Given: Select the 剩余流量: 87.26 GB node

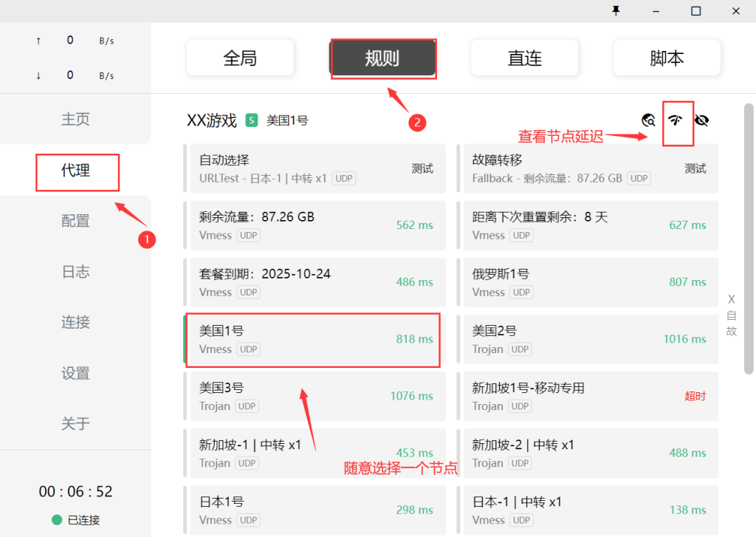Looking at the screenshot, I should [315, 225].
